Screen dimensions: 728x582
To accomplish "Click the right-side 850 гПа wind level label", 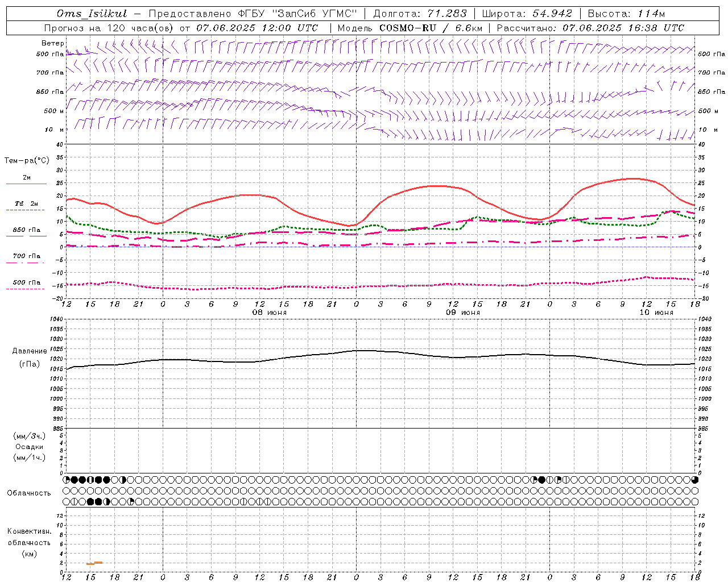I will tap(712, 92).
